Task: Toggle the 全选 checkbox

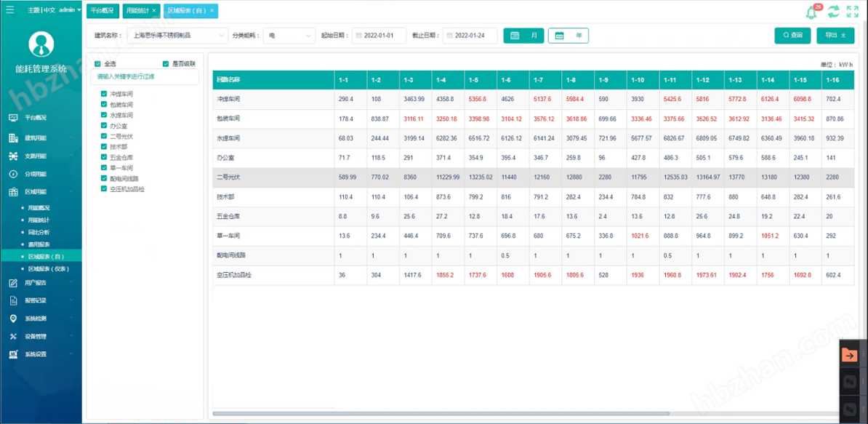Action: tap(98, 64)
